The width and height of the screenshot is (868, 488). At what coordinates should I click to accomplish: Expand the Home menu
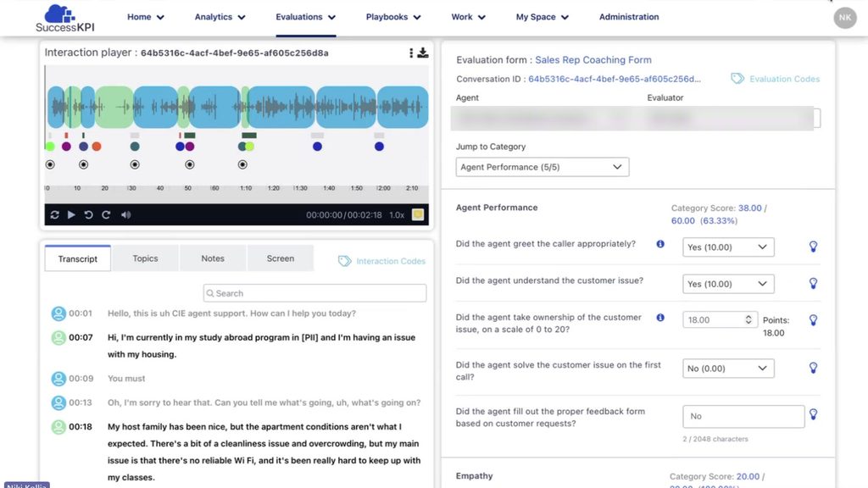click(146, 17)
